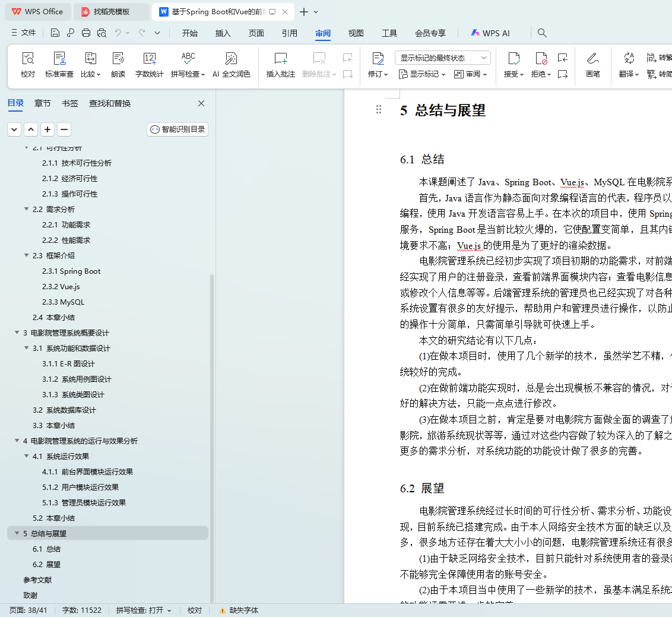672x617 pixels.
Task: Collapse the 2.3 框架介绍 outline node
Action: (x=27, y=255)
